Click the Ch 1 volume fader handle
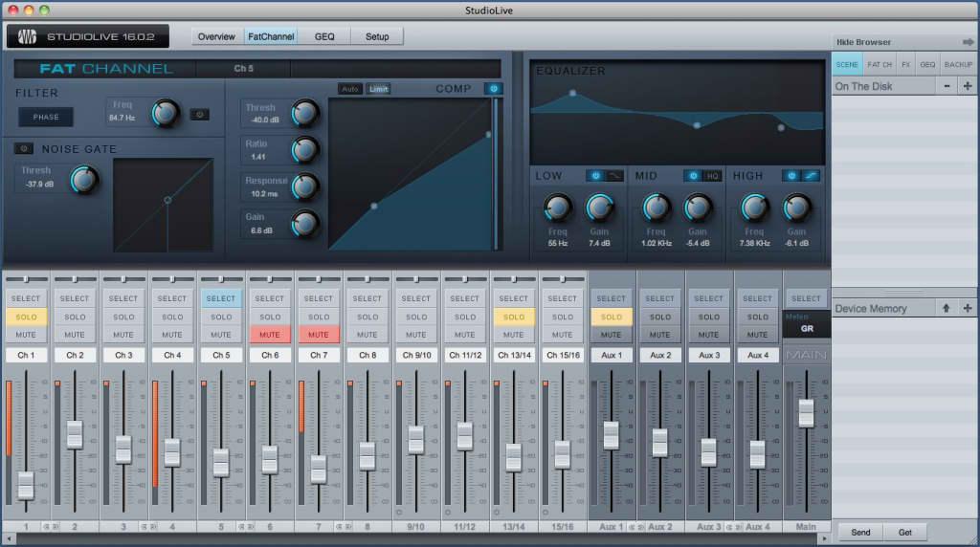The image size is (980, 547). tap(26, 485)
